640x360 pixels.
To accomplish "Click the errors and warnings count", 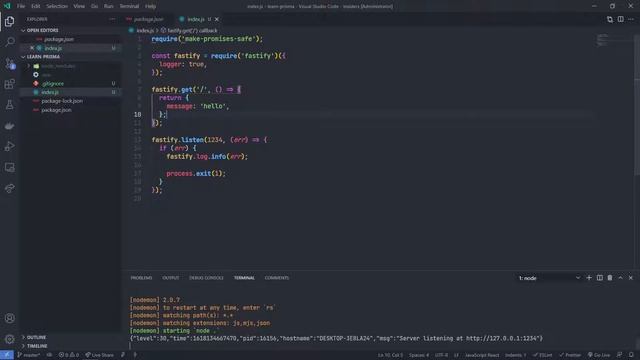I will tap(69, 355).
